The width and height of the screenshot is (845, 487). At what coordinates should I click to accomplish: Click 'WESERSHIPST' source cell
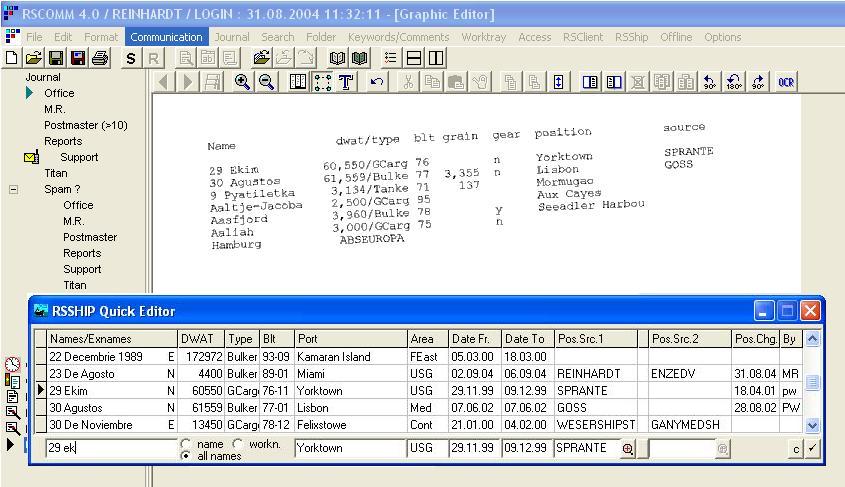(595, 425)
